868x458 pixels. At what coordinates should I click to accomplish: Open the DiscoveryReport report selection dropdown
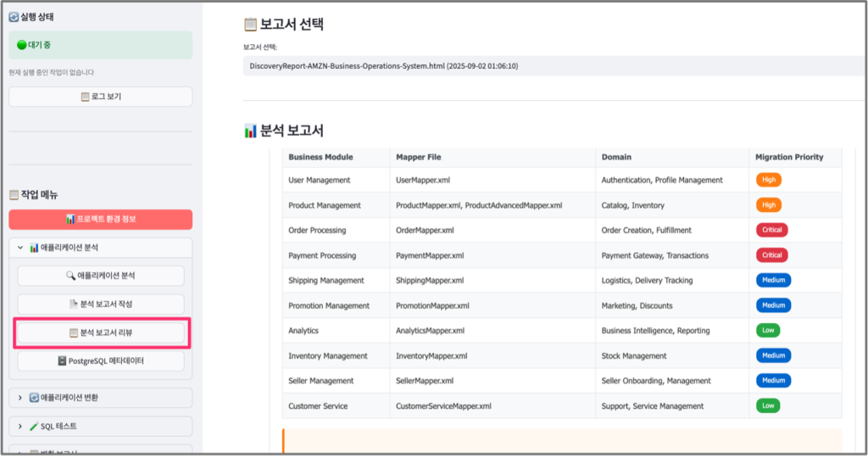click(x=551, y=66)
